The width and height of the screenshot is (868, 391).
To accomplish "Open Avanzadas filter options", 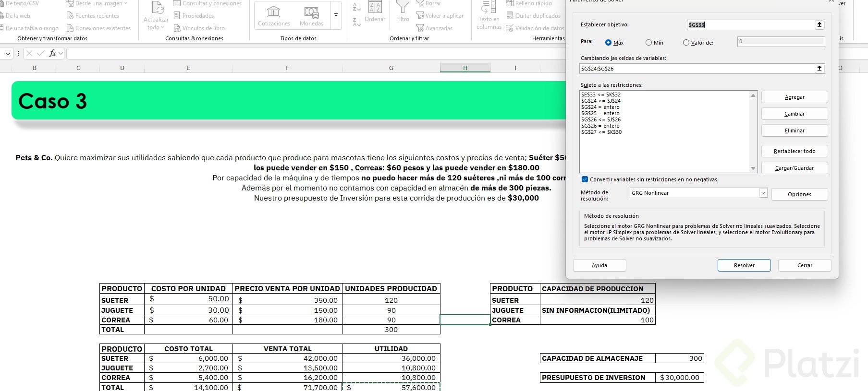I will [434, 28].
